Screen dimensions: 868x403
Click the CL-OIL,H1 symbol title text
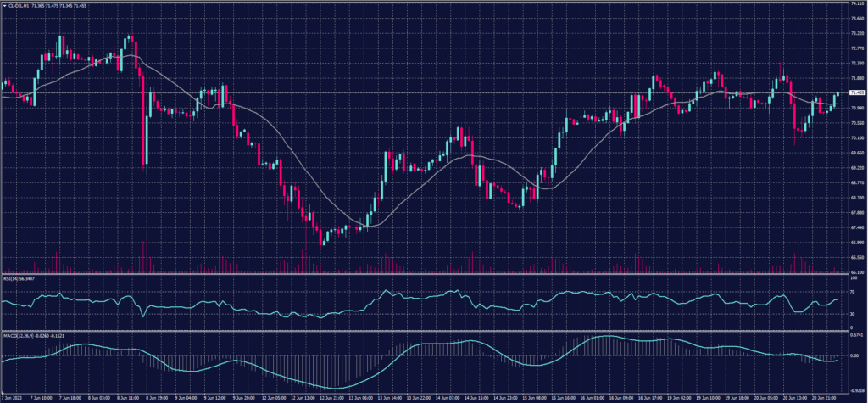pos(17,6)
